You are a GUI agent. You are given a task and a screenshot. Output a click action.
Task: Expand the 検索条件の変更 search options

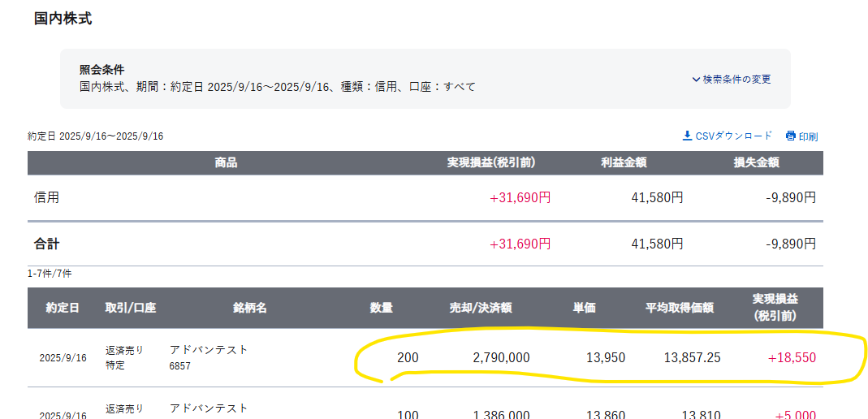coord(736,80)
